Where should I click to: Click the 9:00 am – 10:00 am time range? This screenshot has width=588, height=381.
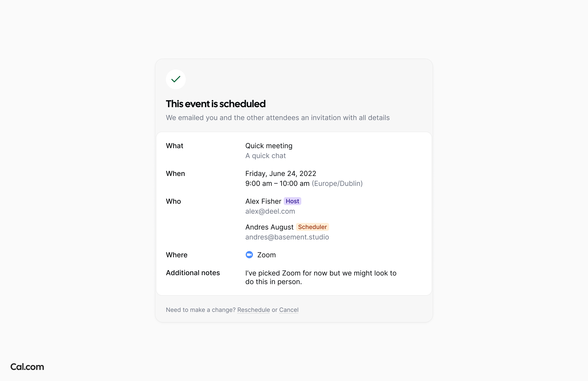click(x=277, y=184)
